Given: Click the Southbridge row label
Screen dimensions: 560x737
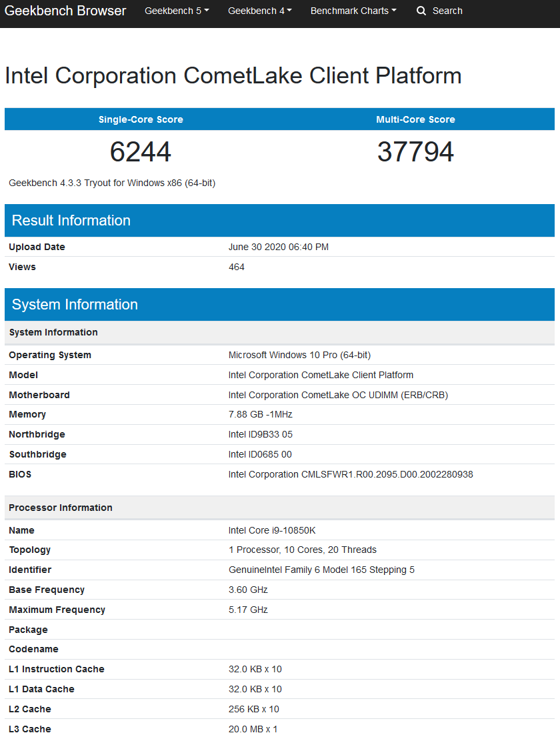Looking at the screenshot, I should tap(37, 454).
